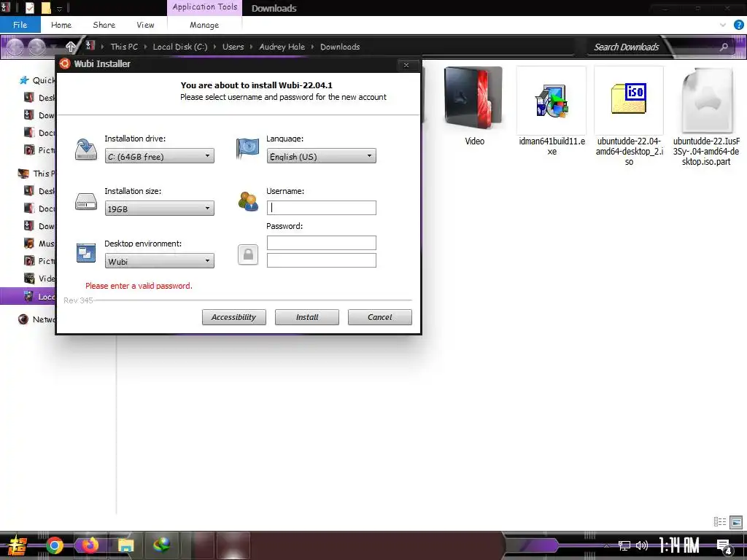Click Local Disk (C:) breadcrumb
747x560 pixels.
click(179, 47)
